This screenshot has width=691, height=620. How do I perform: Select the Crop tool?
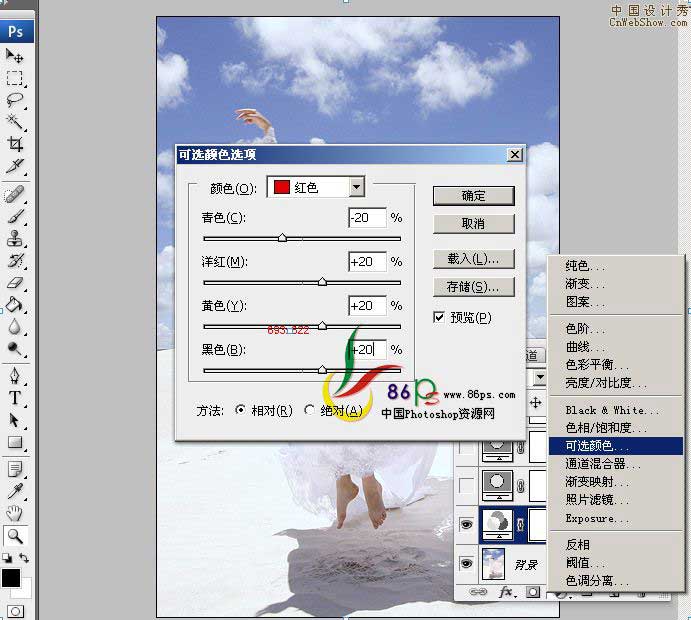(14, 144)
